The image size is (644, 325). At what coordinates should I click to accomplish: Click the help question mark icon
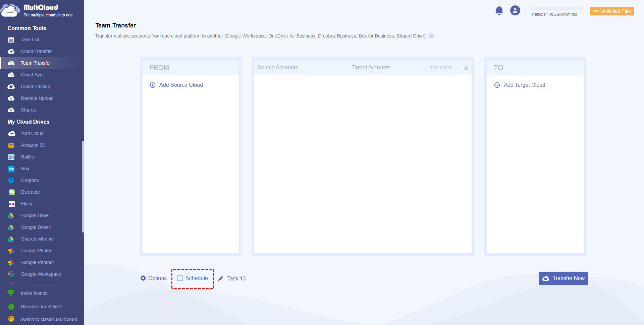pyautogui.click(x=432, y=36)
